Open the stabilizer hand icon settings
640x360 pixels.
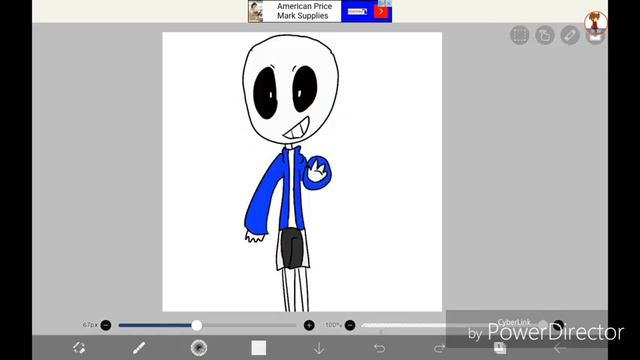pos(545,35)
